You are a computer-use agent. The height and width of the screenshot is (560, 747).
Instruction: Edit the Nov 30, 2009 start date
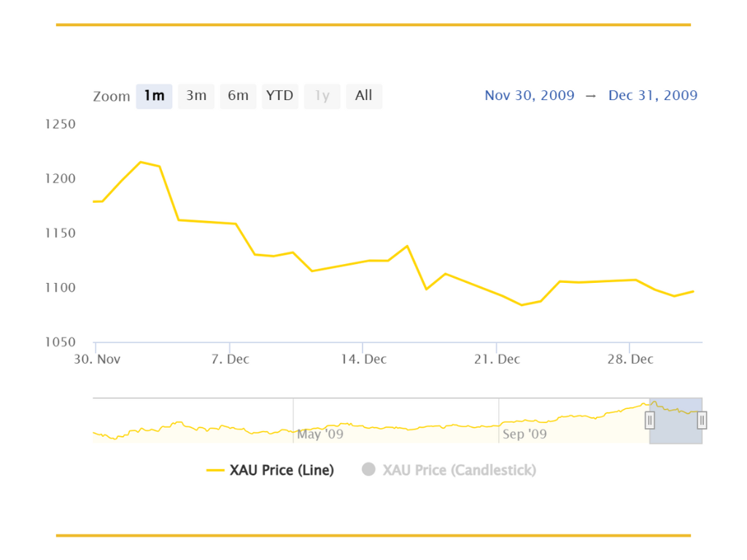[x=530, y=96]
